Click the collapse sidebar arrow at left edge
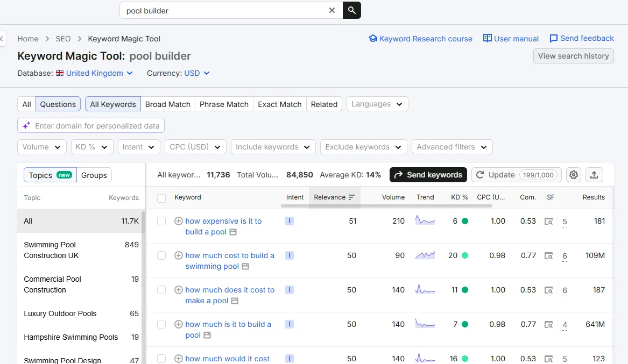Viewport: 628px width, 364px height. 2,39
